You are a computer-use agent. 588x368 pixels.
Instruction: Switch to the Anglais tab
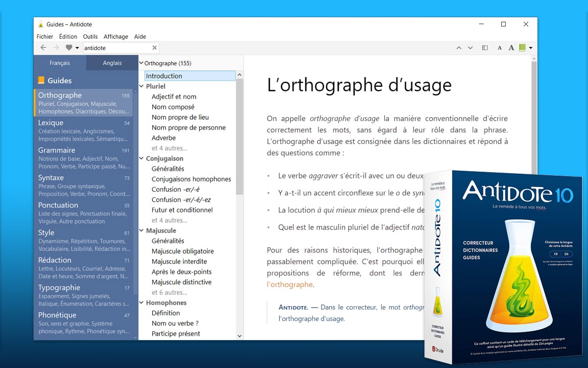click(x=112, y=63)
